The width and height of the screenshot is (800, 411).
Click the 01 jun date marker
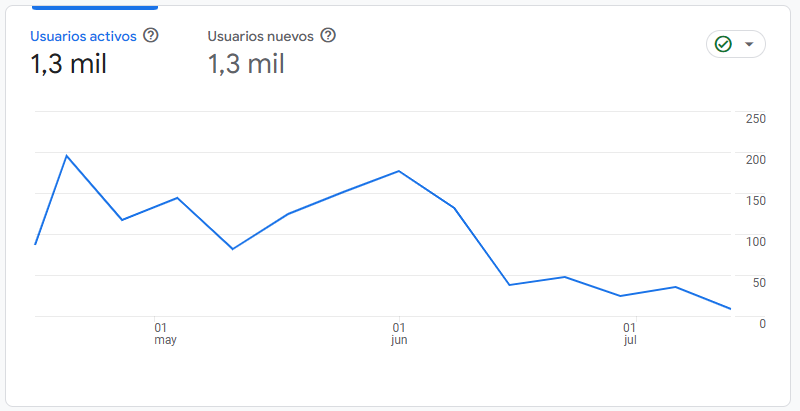[x=398, y=333]
